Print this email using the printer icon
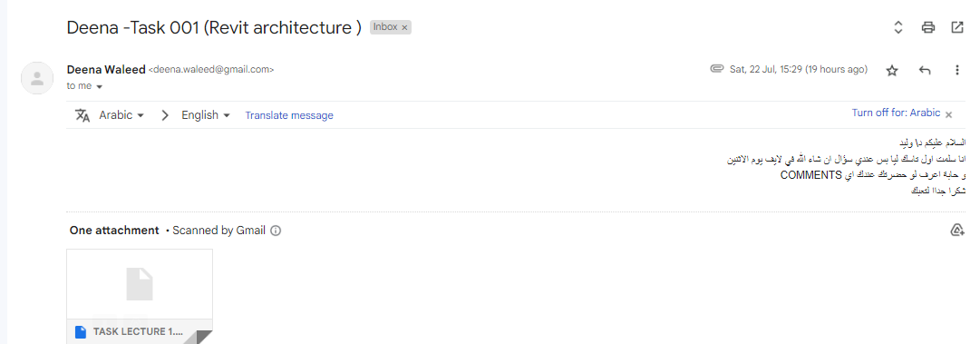 (x=928, y=27)
